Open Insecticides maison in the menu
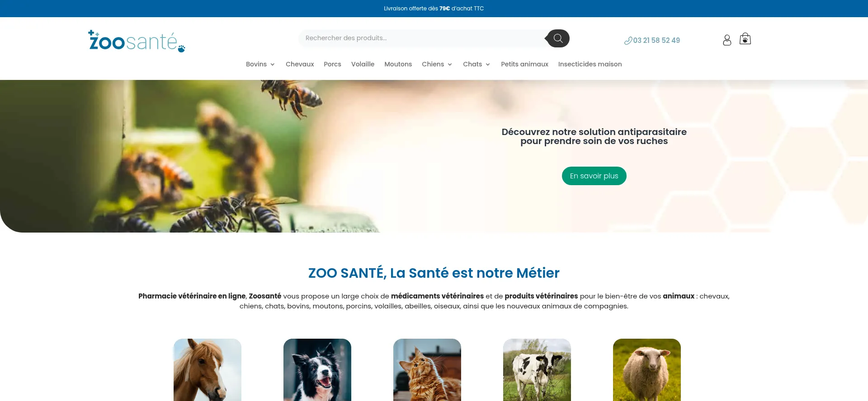868x401 pixels. 590,64
